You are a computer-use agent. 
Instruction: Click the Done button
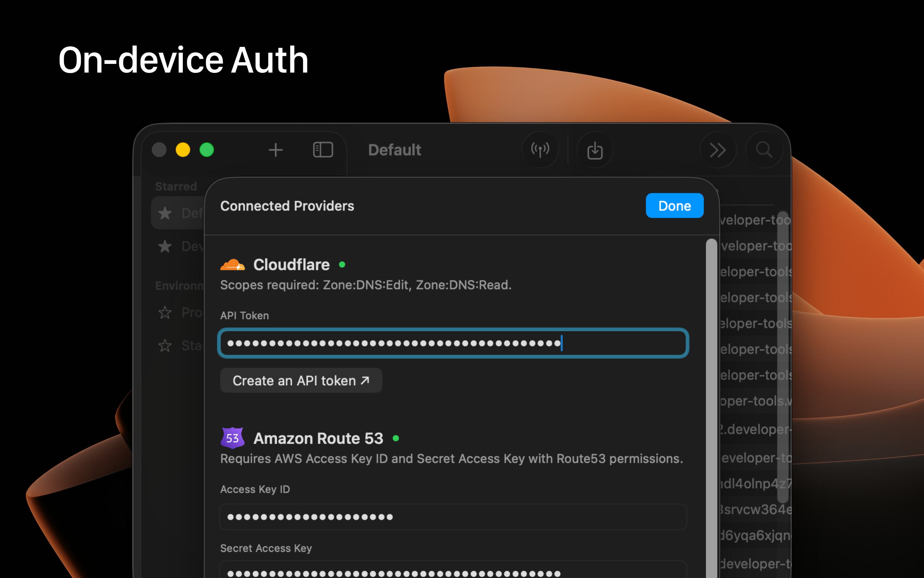point(674,206)
